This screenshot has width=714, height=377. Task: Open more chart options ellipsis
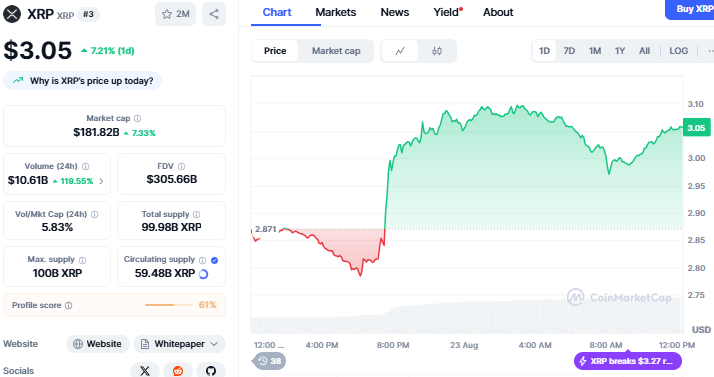click(x=709, y=51)
